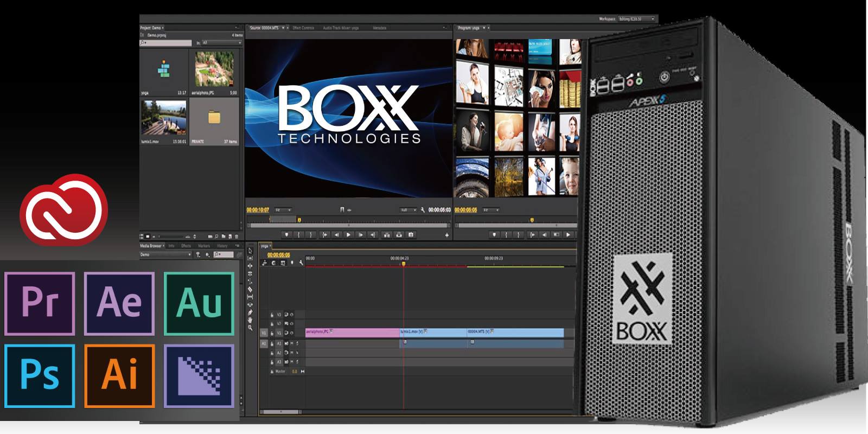Toggle lock on track V3

272,314
